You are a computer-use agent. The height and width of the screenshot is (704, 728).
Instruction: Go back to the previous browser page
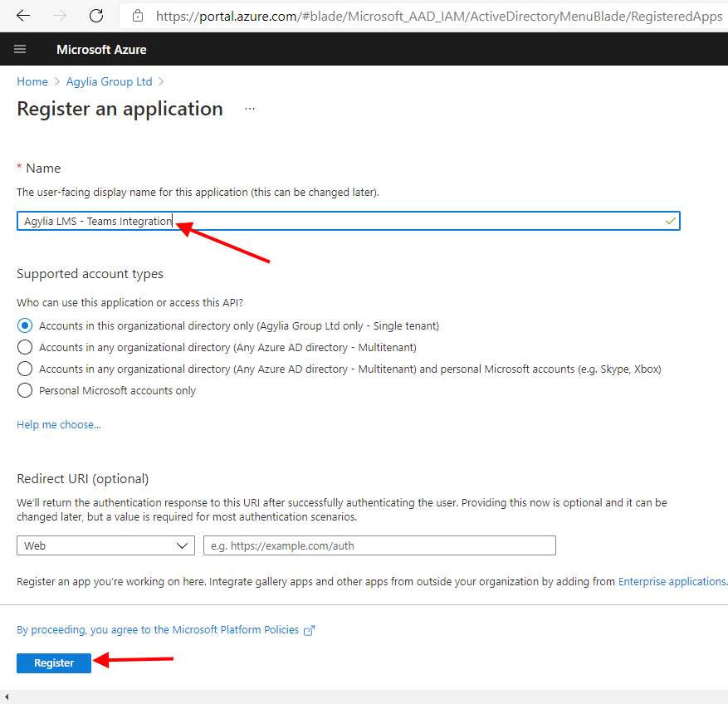23,16
